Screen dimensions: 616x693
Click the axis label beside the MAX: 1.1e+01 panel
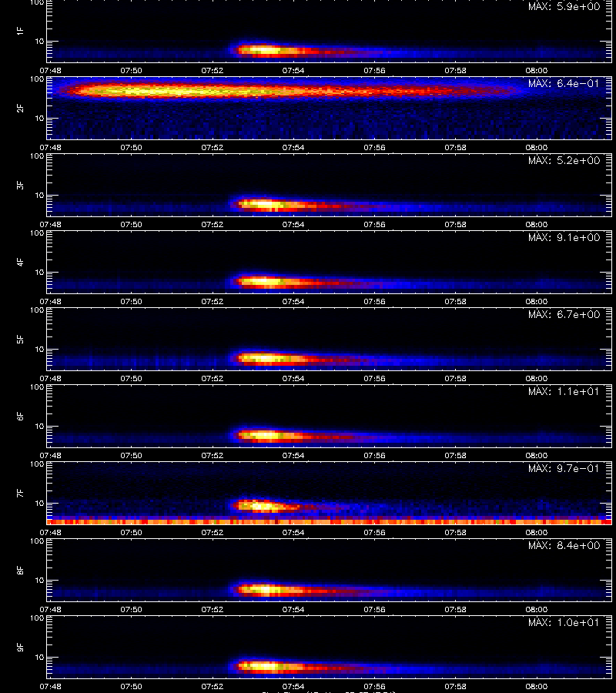(20, 417)
